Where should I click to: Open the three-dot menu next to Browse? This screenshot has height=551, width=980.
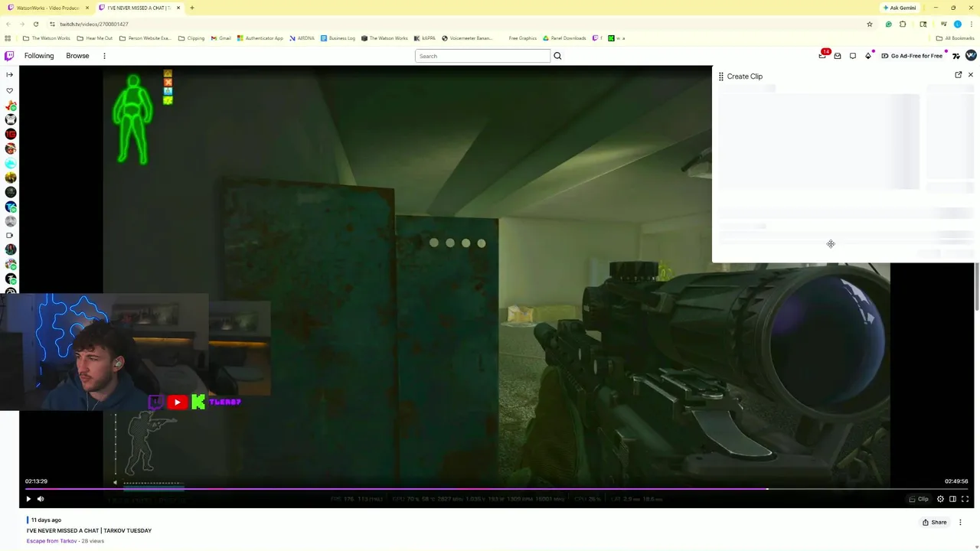[104, 56]
